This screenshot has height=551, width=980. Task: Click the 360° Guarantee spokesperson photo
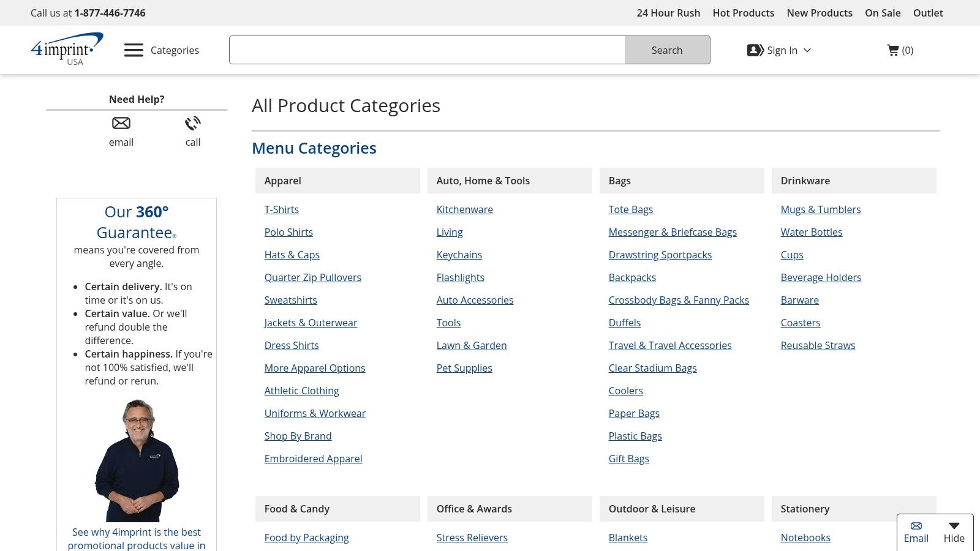(x=137, y=460)
